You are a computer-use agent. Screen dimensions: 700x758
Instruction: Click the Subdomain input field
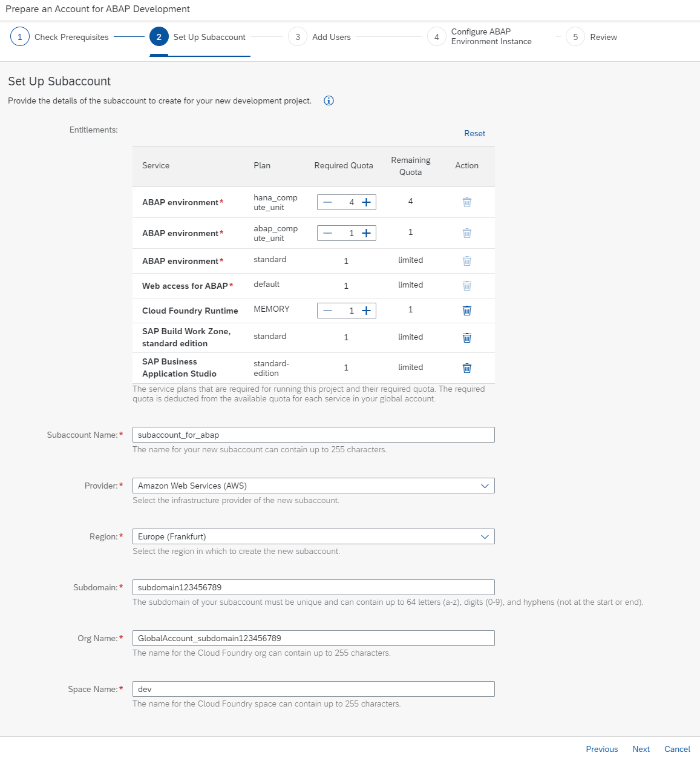(x=313, y=587)
